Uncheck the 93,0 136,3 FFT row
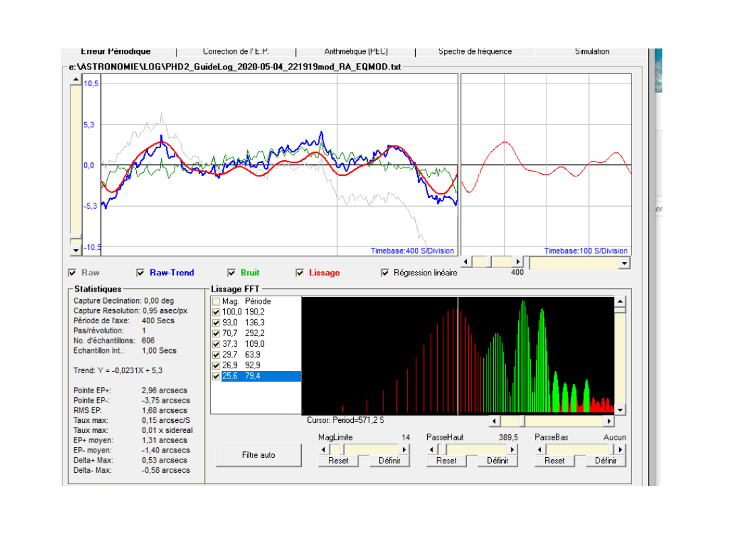 216,323
